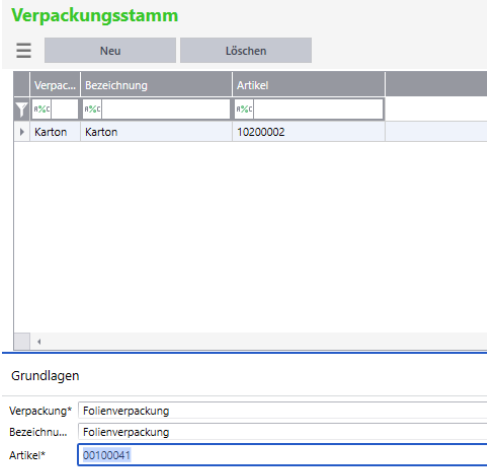The image size is (487, 473).
Task: Click the Artikel filter text field
Action: pyautogui.click(x=318, y=109)
